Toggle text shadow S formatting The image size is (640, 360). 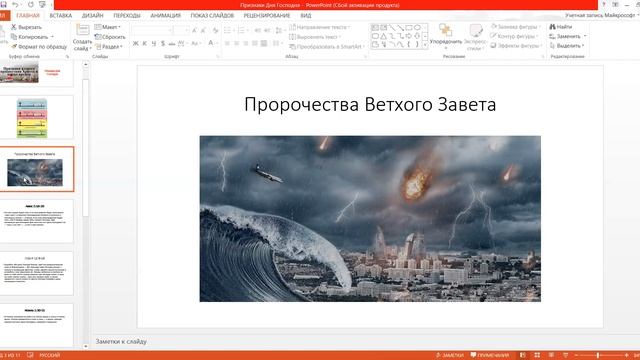(163, 43)
